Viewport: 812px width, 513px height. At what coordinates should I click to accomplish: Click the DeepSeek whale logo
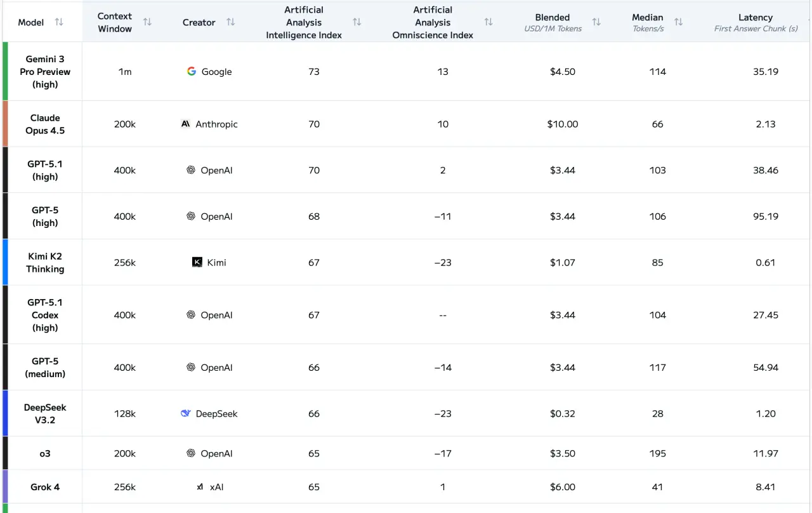(186, 413)
